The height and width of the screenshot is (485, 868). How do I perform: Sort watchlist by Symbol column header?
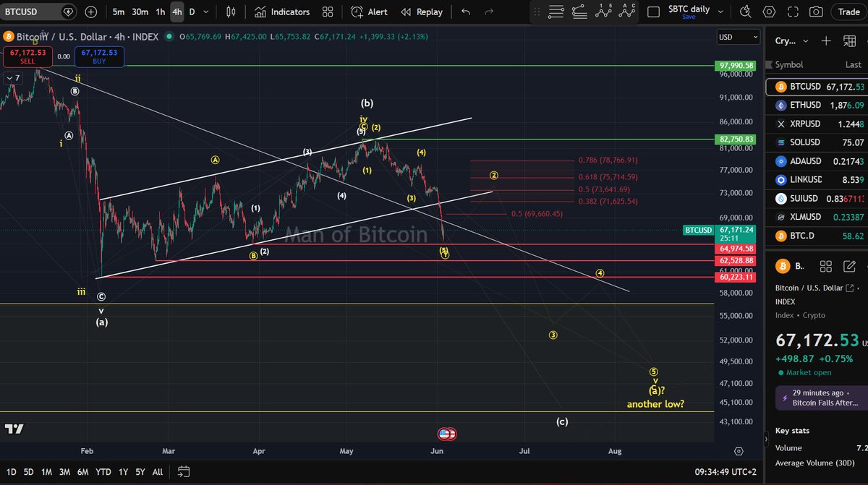coord(788,64)
